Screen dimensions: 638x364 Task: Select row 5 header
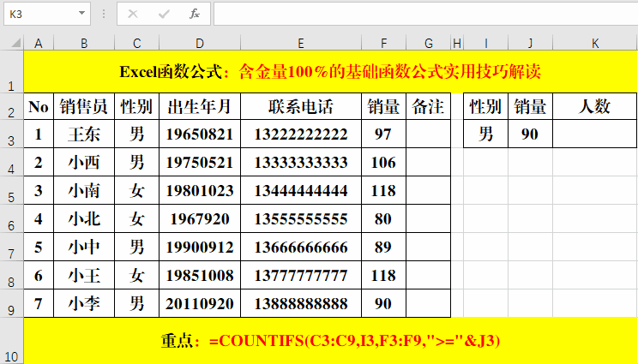(x=11, y=190)
